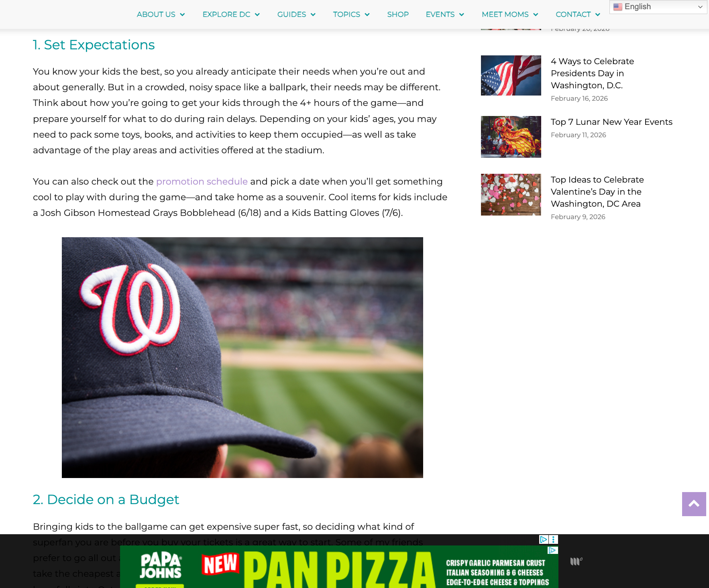Image resolution: width=709 pixels, height=588 pixels.
Task: Expand the Contact menu
Action: tap(578, 14)
